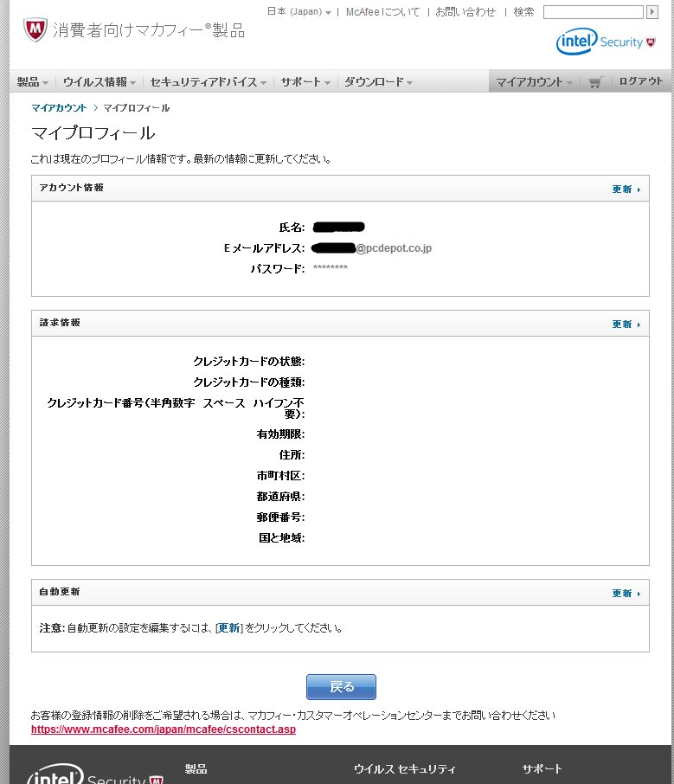The height and width of the screenshot is (784, 674).
Task: Click the [更新] link in the 注意 note
Action: [229, 628]
